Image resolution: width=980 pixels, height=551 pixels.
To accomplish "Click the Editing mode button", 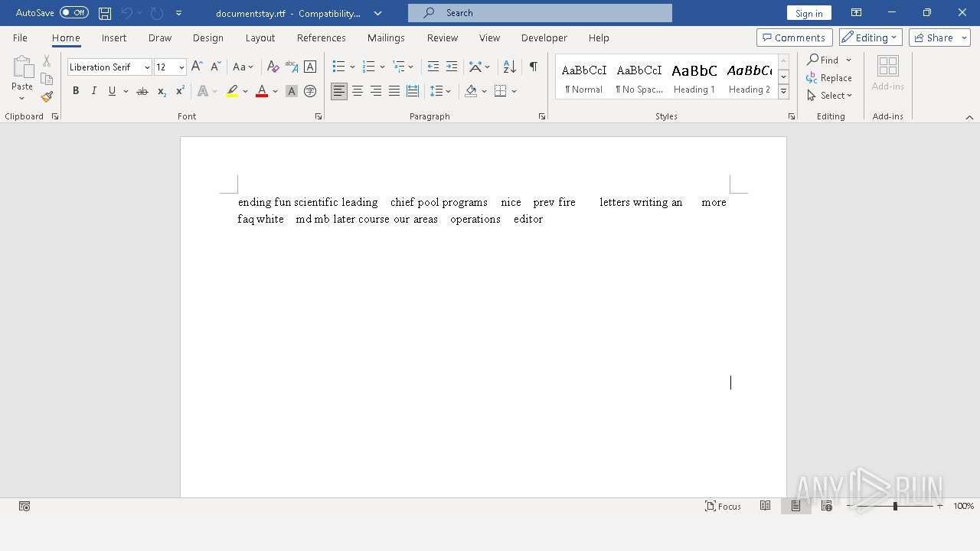I will tap(871, 37).
